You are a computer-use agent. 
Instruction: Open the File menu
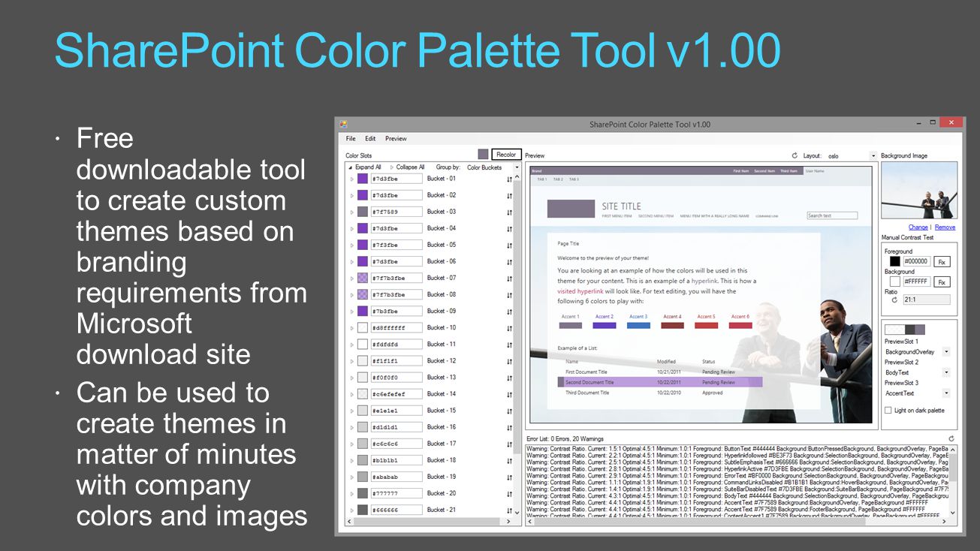pyautogui.click(x=351, y=139)
